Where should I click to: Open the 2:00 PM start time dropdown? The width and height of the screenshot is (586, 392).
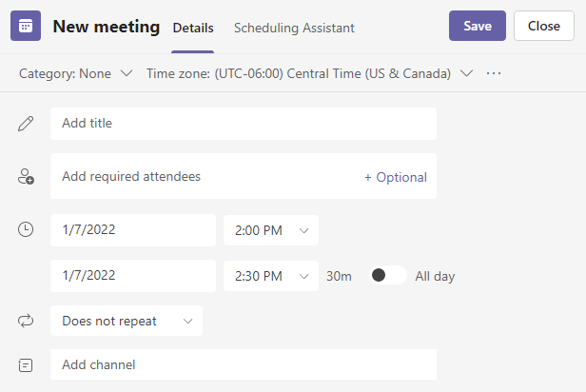point(271,230)
